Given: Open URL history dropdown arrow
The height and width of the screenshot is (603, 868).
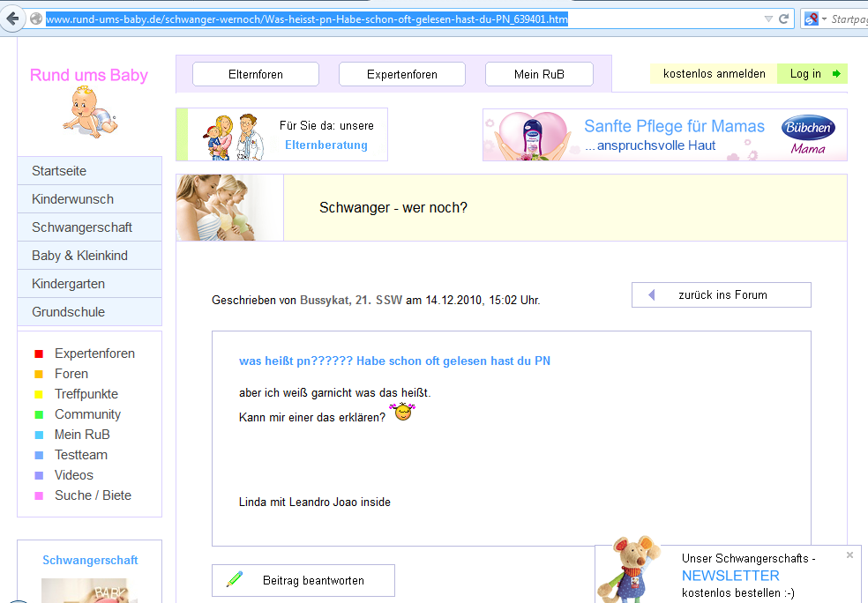Looking at the screenshot, I should pos(768,19).
